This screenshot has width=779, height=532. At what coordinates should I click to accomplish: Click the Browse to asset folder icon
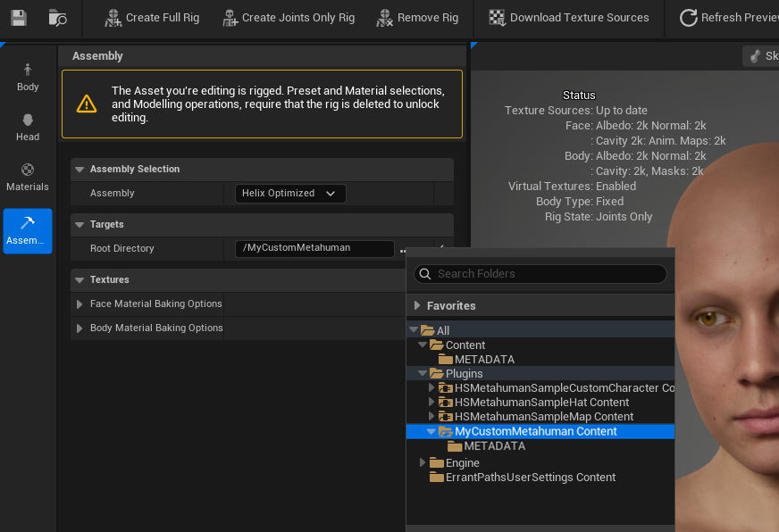pos(57,18)
